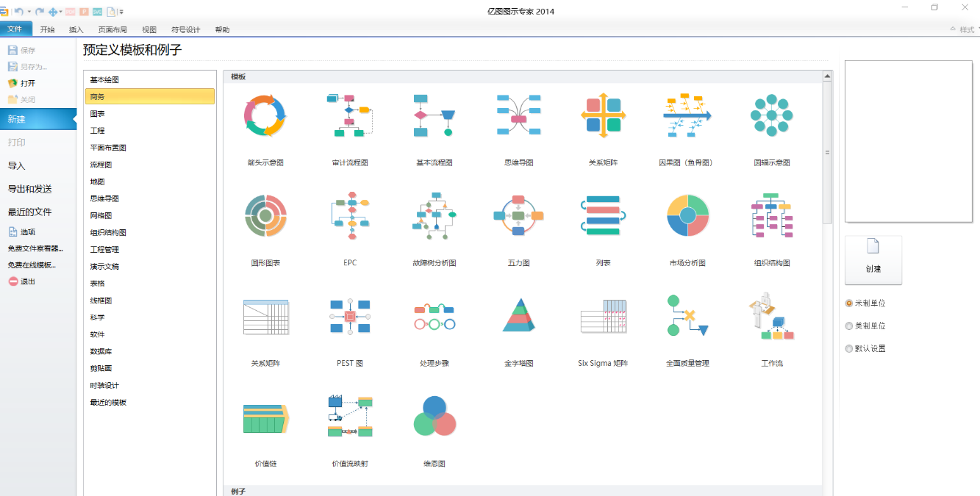Click the blank template preview pane

(909, 141)
